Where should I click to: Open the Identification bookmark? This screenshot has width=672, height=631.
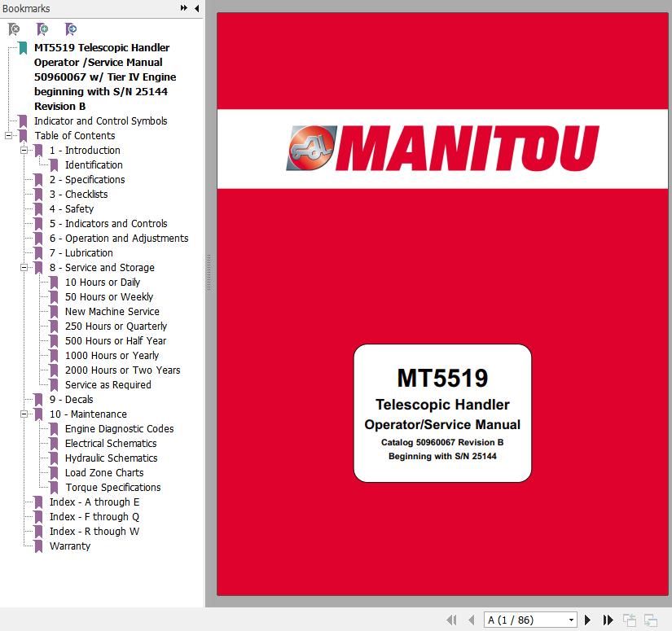[94, 164]
